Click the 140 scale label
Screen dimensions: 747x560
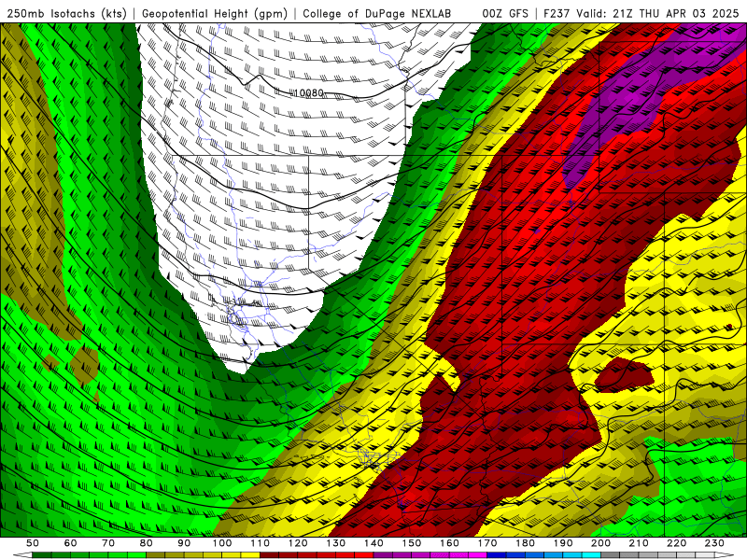373,543
